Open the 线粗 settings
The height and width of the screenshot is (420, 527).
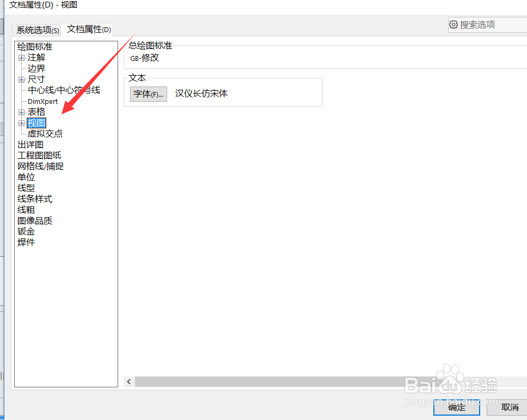26,210
